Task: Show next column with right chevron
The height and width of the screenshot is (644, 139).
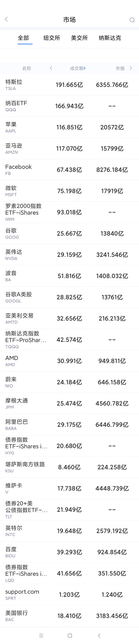Action: [x=131, y=68]
